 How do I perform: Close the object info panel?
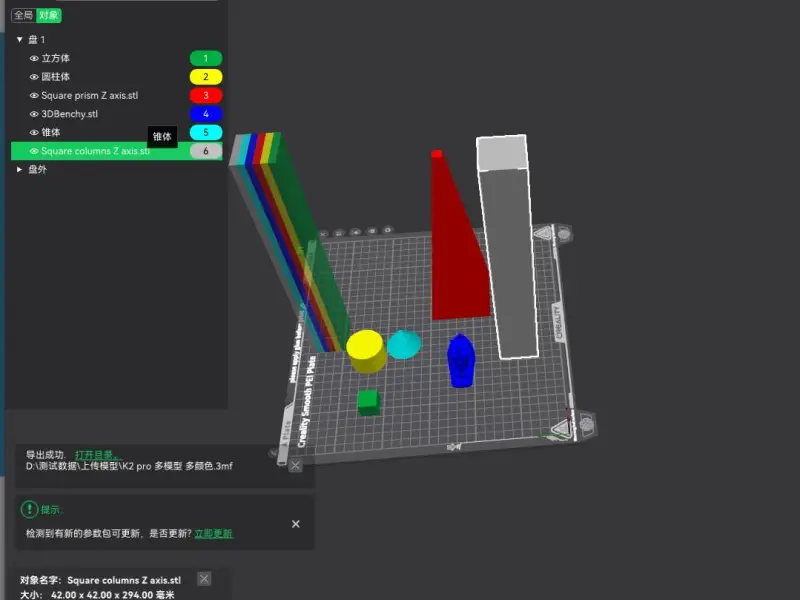[x=204, y=579]
